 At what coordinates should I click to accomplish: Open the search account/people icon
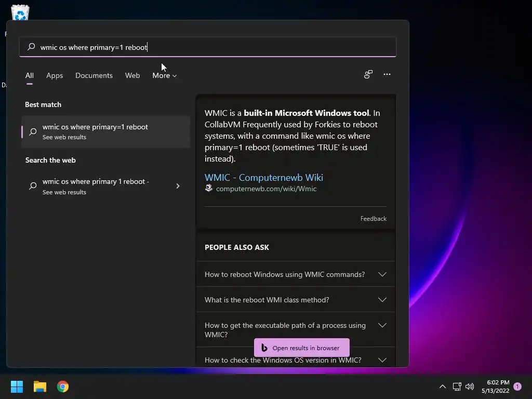[368, 74]
